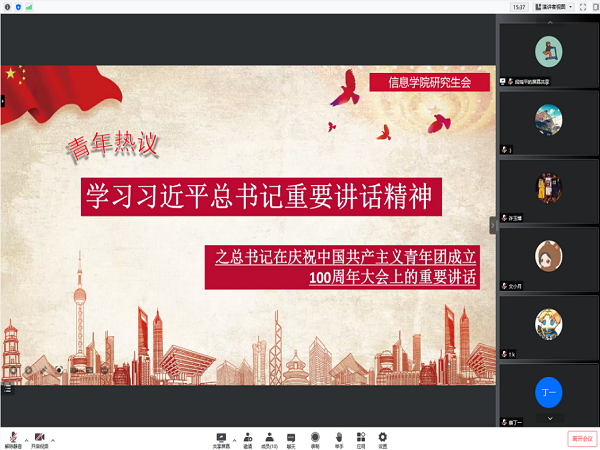This screenshot has width=600, height=450.
Task: Click the 青年热议 slide heading
Action: 112,146
